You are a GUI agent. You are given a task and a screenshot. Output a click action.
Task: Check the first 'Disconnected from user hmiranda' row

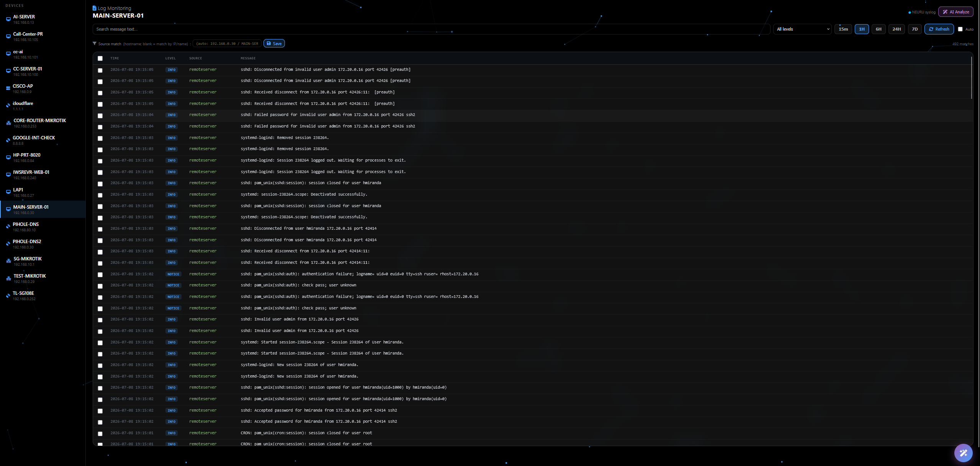100,229
